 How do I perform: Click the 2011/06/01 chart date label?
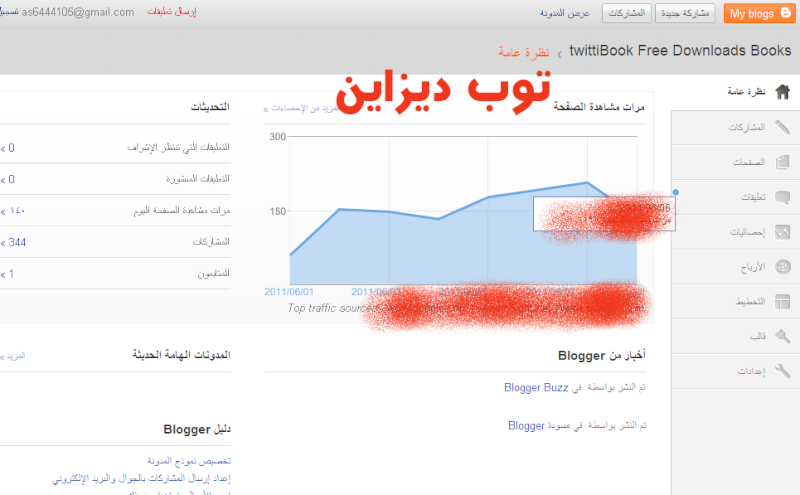[289, 292]
